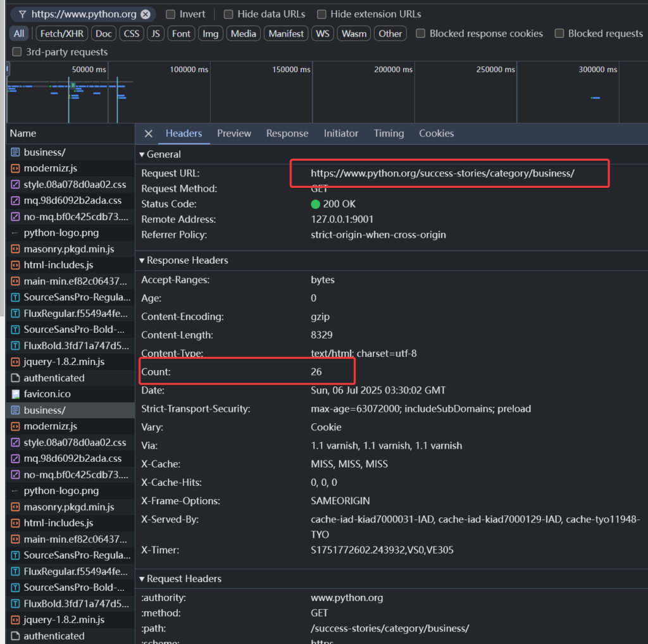
Task: Switch to the Preview tab
Action: click(234, 133)
